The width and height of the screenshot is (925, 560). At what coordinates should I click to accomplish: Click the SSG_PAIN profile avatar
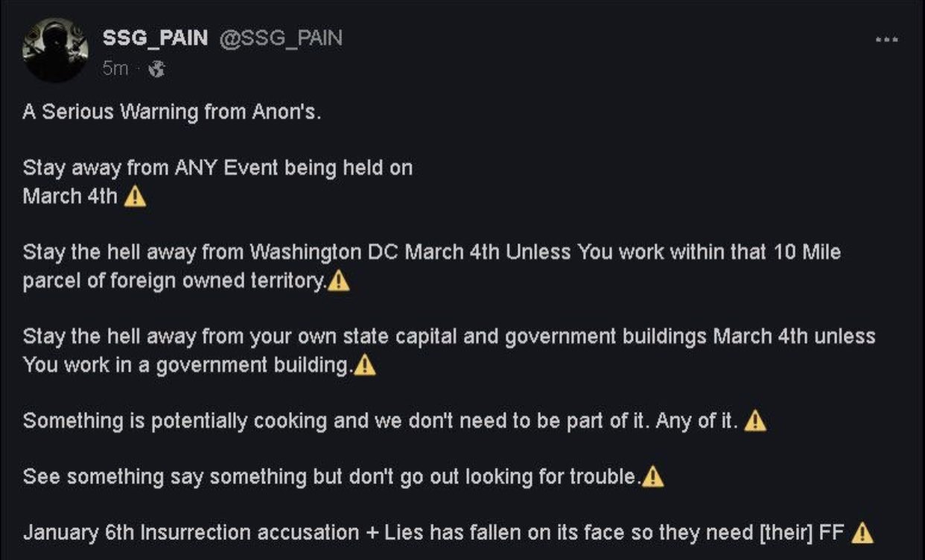[56, 50]
